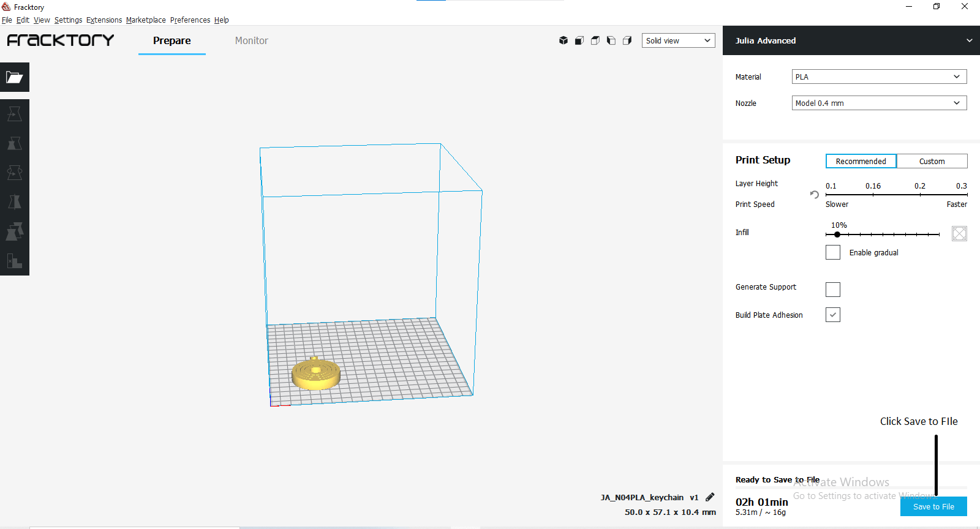Viewport: 980px width, 529px height.
Task: Select the Support Blocker tool
Action: [15, 261]
